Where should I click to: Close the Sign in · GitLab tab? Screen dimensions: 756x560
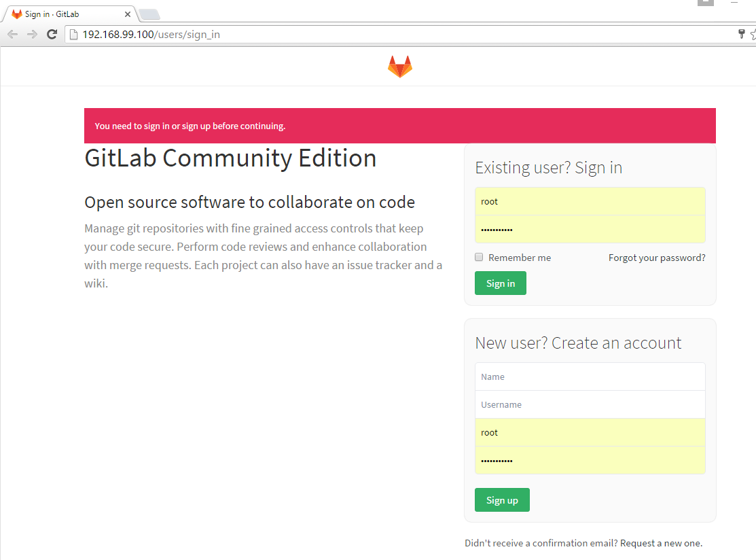tap(127, 14)
